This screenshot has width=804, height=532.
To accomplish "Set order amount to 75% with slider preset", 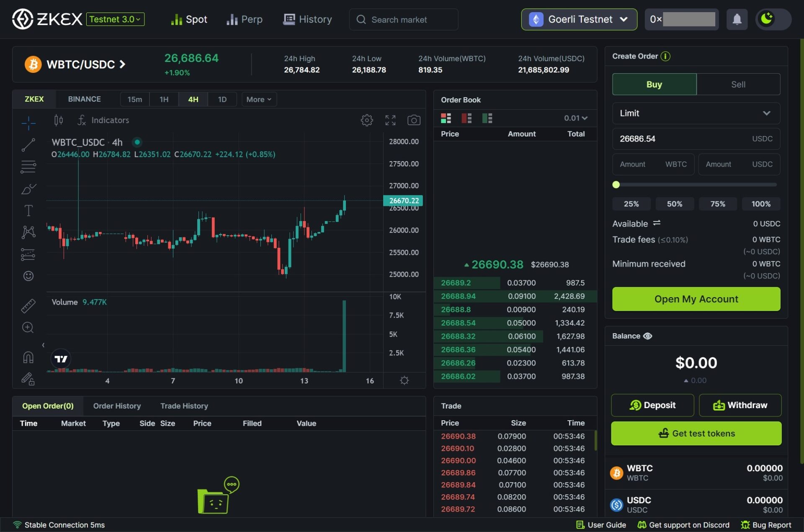I will pyautogui.click(x=718, y=204).
